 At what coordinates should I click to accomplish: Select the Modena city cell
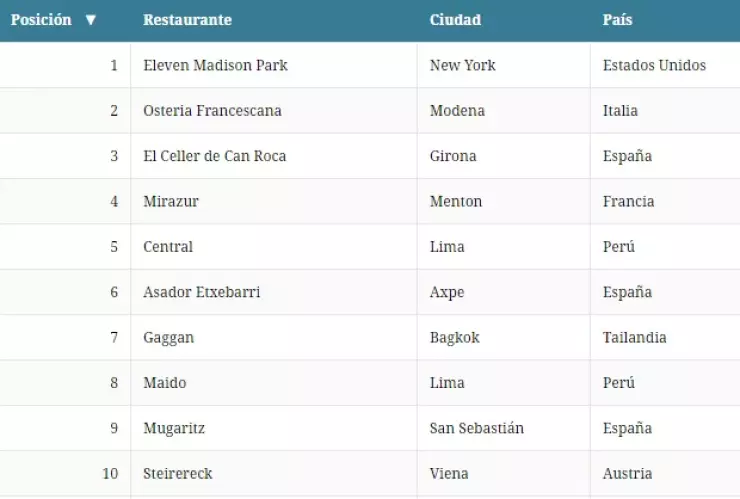click(x=457, y=111)
